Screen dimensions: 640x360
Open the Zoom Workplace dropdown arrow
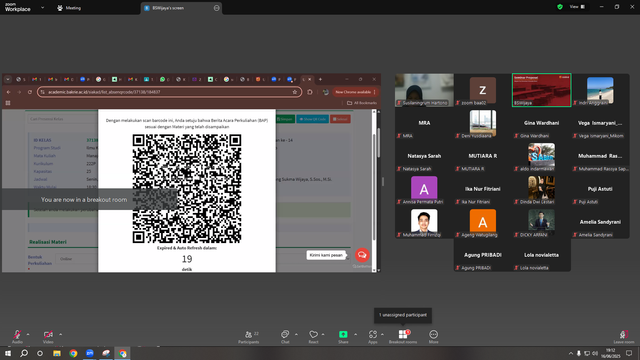(x=42, y=8)
